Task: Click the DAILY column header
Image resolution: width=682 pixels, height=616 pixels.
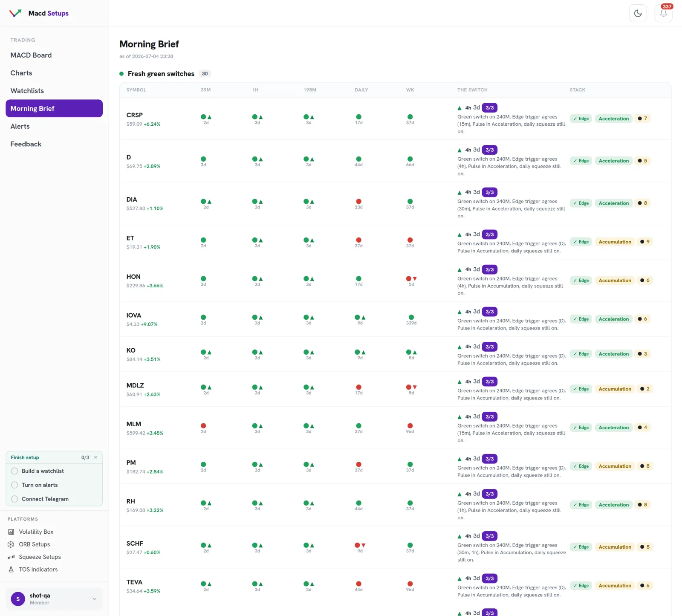Action: pos(361,90)
